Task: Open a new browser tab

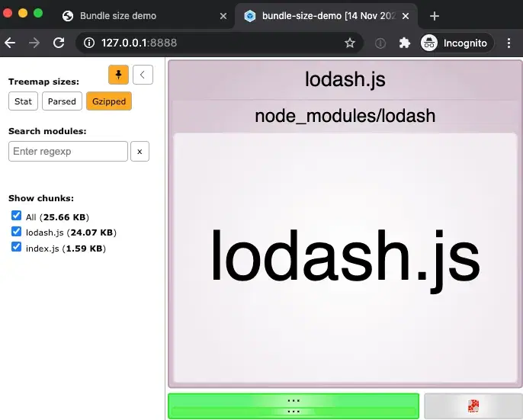Action: pos(435,16)
